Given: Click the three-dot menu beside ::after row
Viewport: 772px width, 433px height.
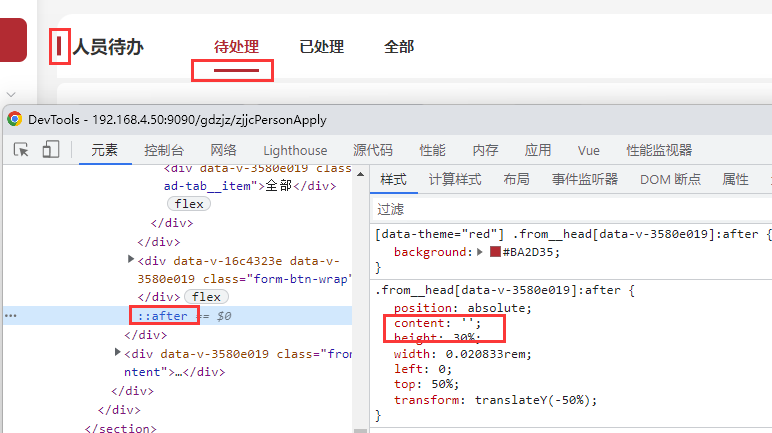Looking at the screenshot, I should coord(11,315).
